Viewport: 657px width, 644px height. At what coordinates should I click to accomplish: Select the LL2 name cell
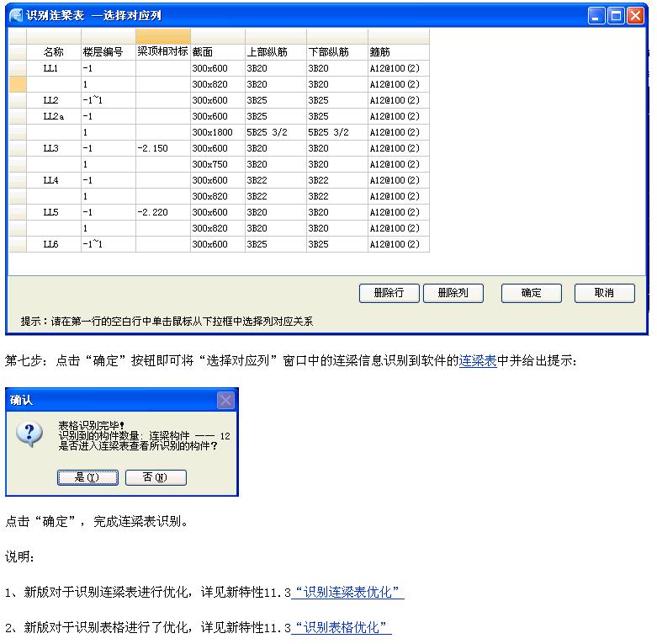coord(54,100)
